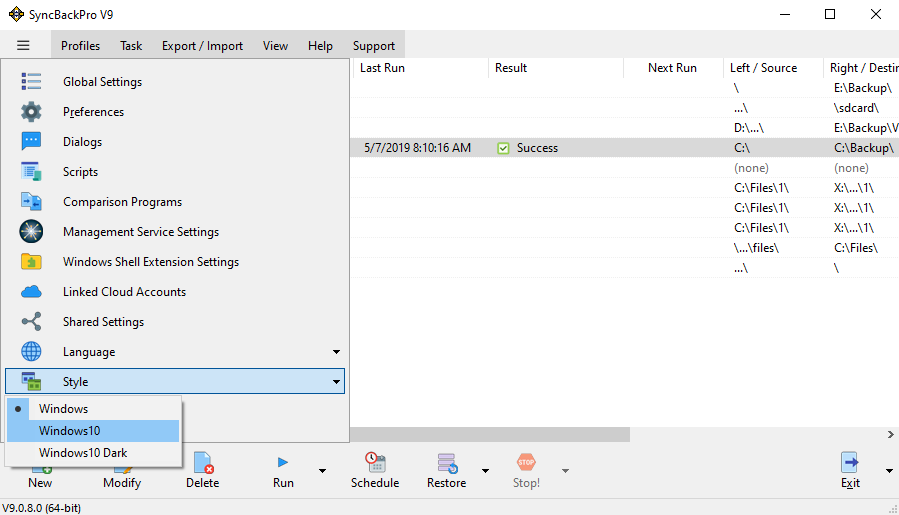The image size is (899, 515).
Task: Click the Management Service Settings icon
Action: tap(31, 231)
